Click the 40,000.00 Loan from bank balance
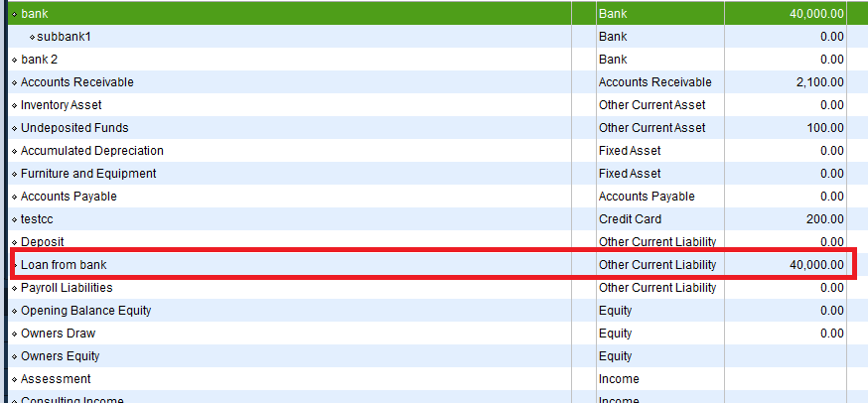Screen dimensions: 868x403 [x=816, y=265]
